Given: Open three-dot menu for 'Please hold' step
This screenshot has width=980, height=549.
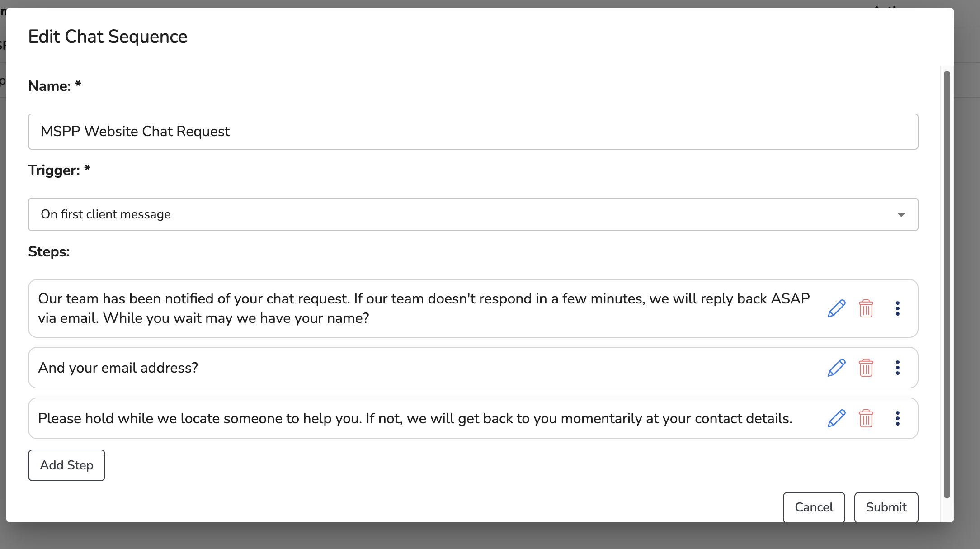Looking at the screenshot, I should pyautogui.click(x=897, y=418).
